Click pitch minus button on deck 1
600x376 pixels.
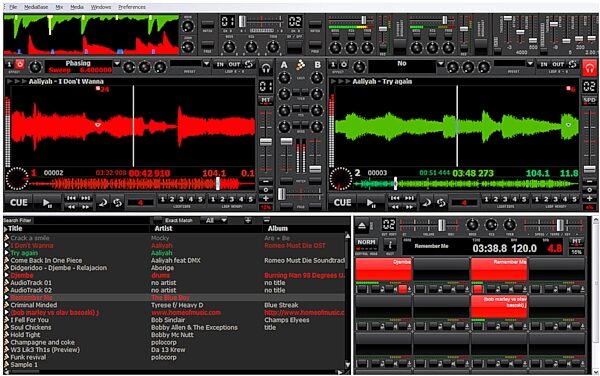266,181
